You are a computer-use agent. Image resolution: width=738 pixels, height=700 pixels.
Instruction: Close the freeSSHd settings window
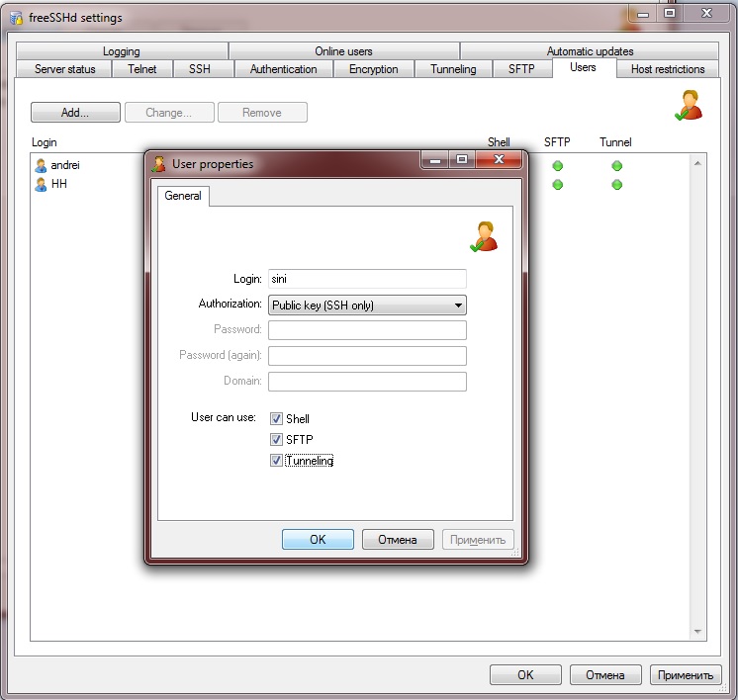pos(706,14)
